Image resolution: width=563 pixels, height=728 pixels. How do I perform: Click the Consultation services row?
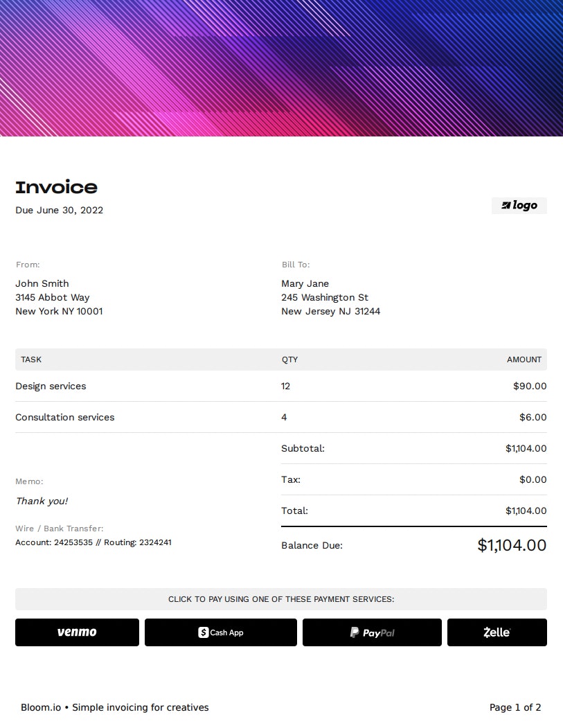click(x=64, y=417)
